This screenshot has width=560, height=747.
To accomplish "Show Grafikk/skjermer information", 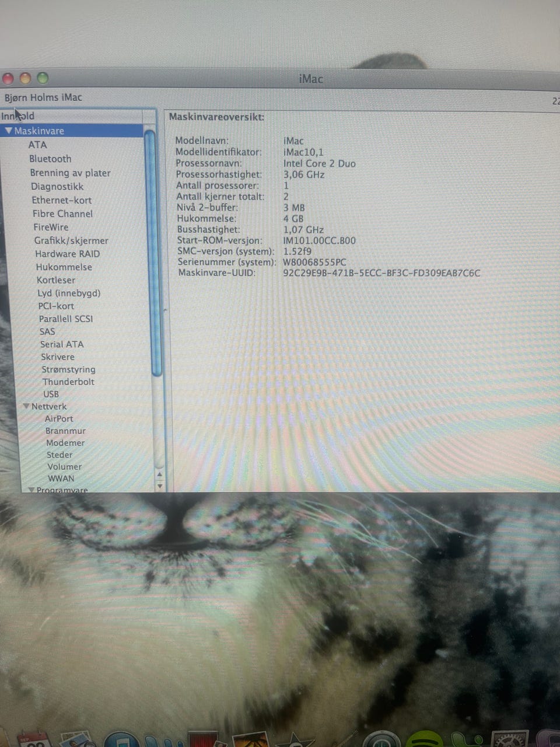I will click(71, 240).
